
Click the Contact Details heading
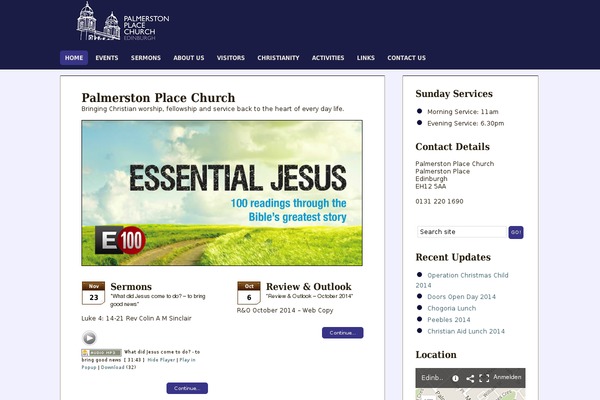[452, 147]
